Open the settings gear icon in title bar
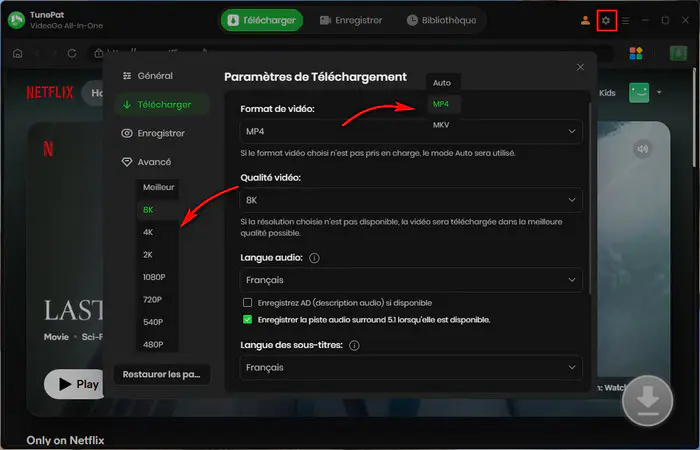The image size is (700, 450). pyautogui.click(x=606, y=21)
